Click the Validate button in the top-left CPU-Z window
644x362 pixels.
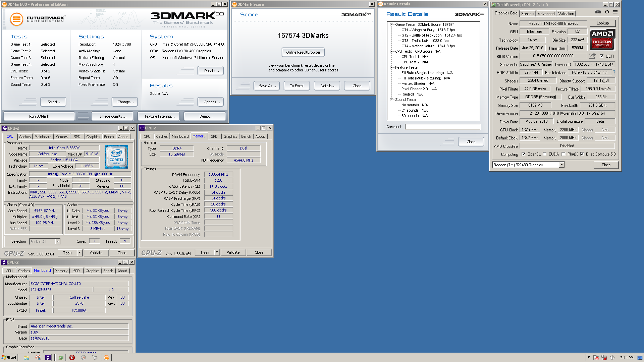point(96,253)
